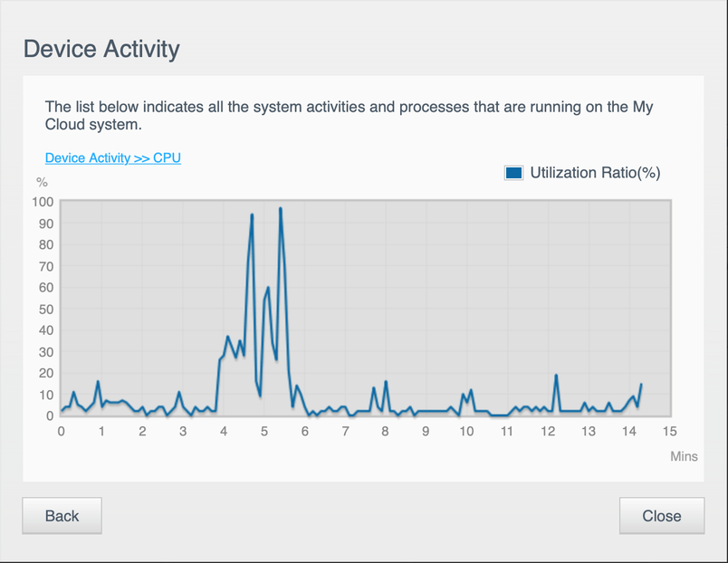Click the tallest CPU spike on the chart
Viewport: 728px width, 563px height.
click(281, 209)
